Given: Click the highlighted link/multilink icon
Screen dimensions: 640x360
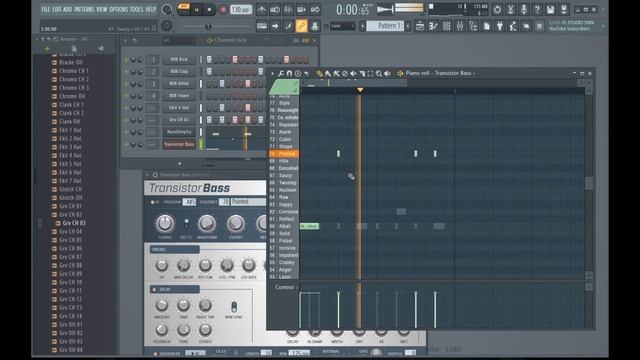Looking at the screenshot, I should coord(302,26).
